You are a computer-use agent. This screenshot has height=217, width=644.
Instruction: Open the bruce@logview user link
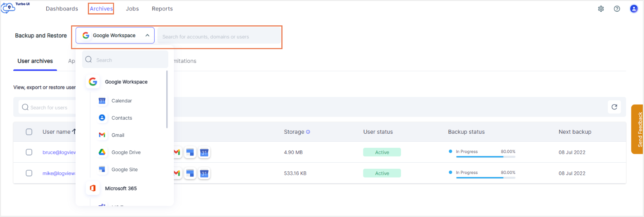click(59, 152)
